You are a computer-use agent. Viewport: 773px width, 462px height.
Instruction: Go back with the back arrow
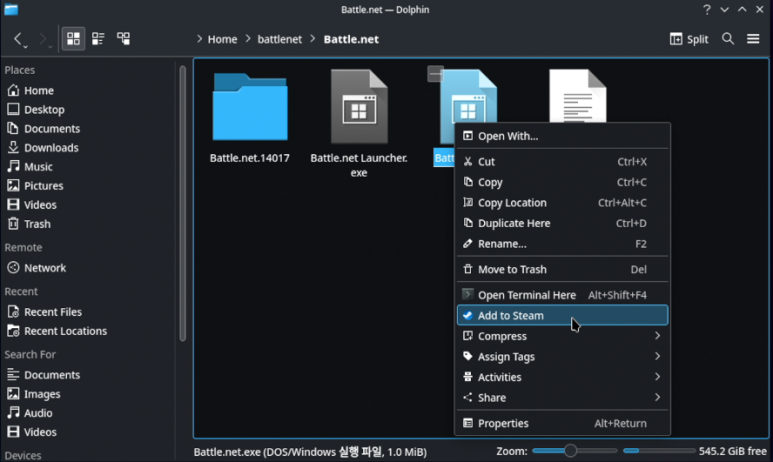[18, 39]
